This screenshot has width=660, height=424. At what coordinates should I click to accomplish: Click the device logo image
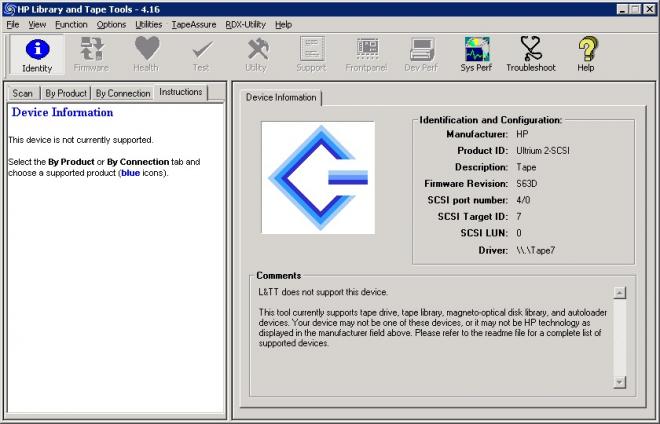tap(318, 178)
